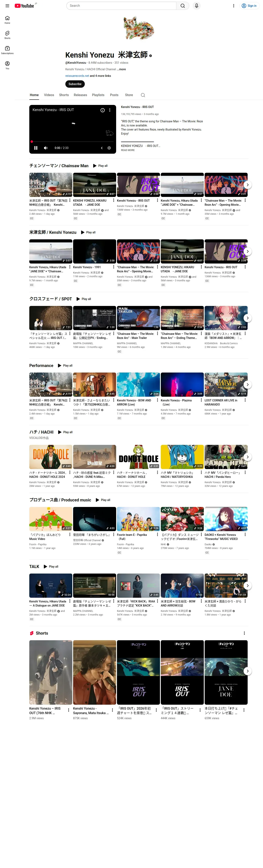This screenshot has height=868, width=263.
Task: Seek on the featured video progress bar
Action: (x=73, y=142)
